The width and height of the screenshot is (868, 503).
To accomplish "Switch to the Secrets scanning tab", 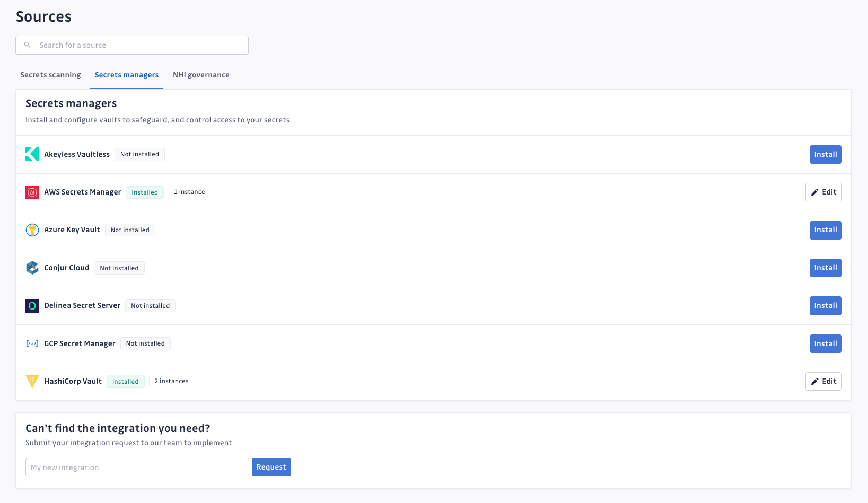I will 50,75.
